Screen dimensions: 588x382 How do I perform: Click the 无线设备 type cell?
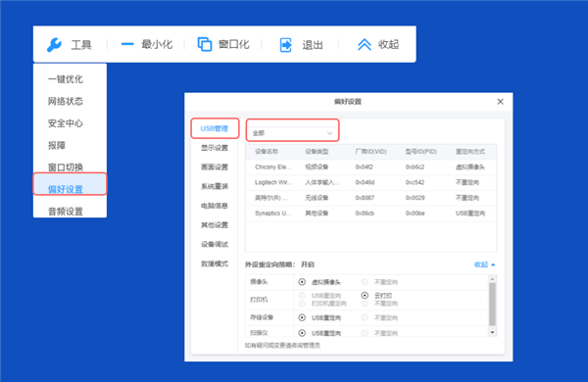coord(317,198)
